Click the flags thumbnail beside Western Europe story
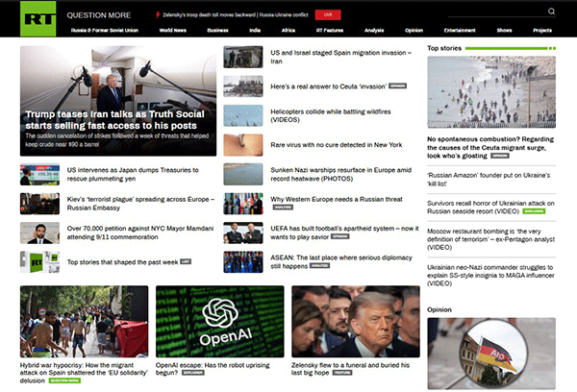 point(243,204)
